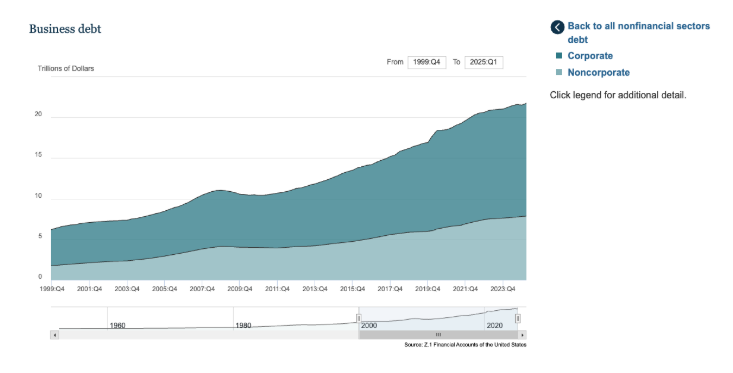Image resolution: width=733 pixels, height=373 pixels.
Task: Click the 2011:Q4 x-axis label
Action: (277, 289)
